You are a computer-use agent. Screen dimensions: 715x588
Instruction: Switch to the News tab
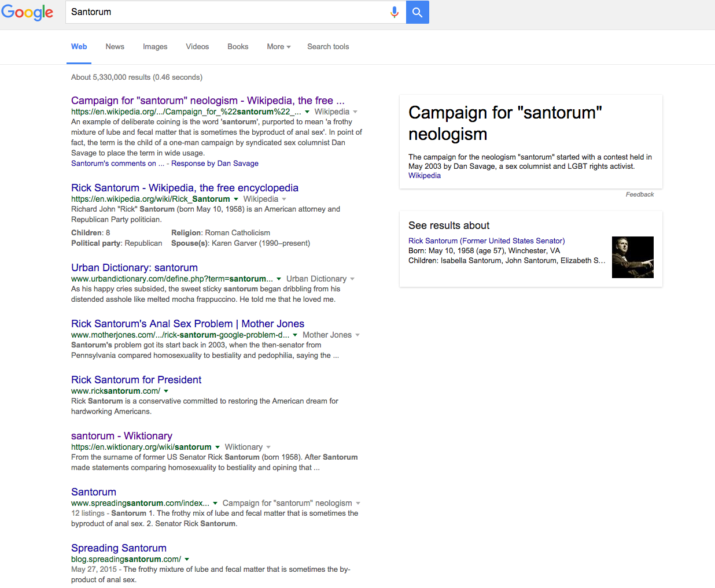tap(115, 47)
